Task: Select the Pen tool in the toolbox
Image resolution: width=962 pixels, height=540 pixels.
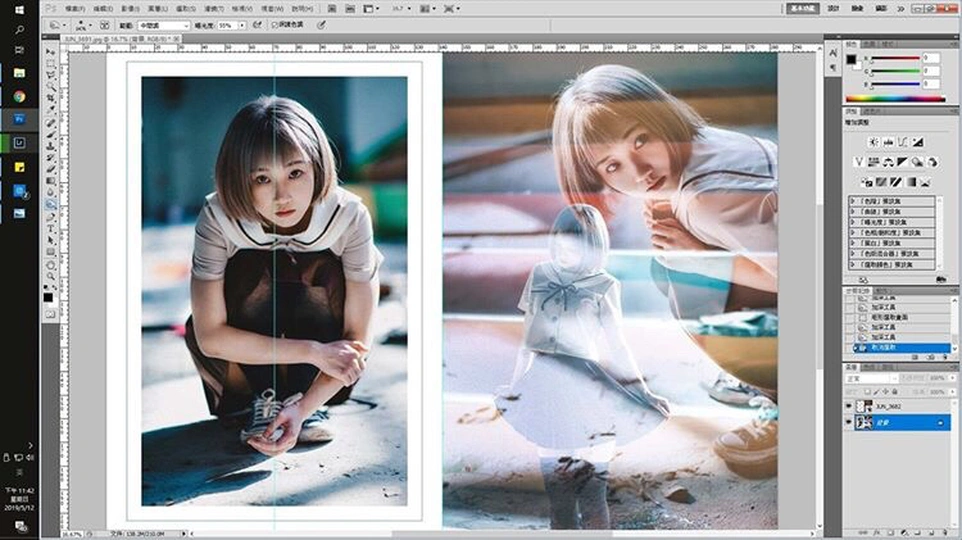Action: tap(50, 217)
